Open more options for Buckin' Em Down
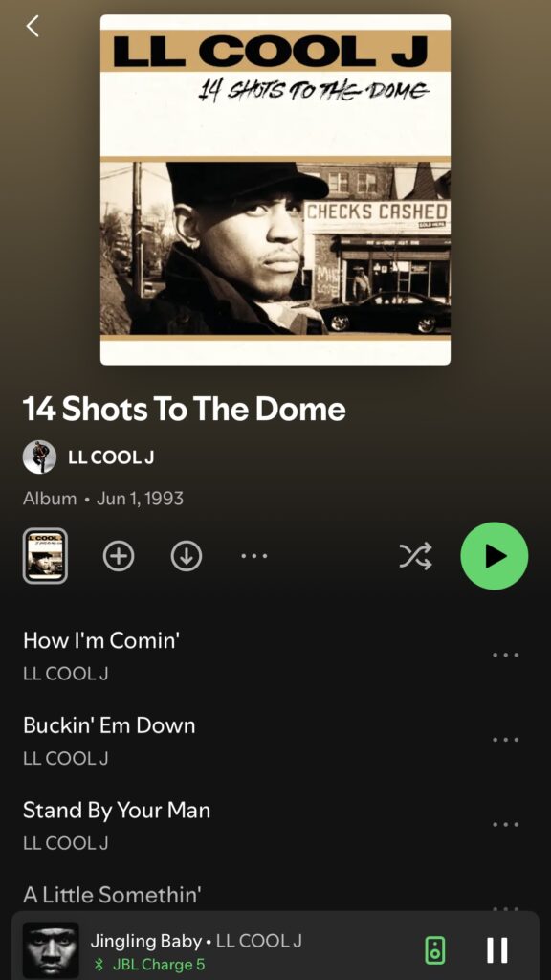Viewport: 551px width, 980px height. coord(505,740)
